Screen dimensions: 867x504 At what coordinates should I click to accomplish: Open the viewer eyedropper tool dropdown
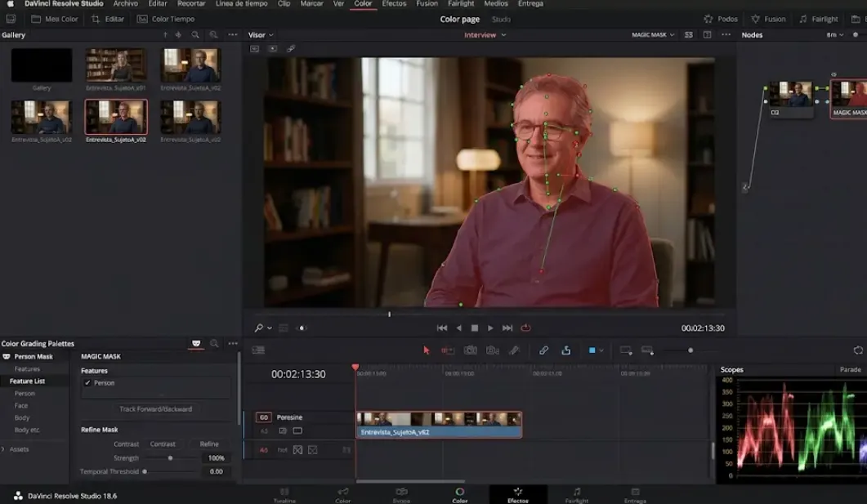pyautogui.click(x=262, y=328)
